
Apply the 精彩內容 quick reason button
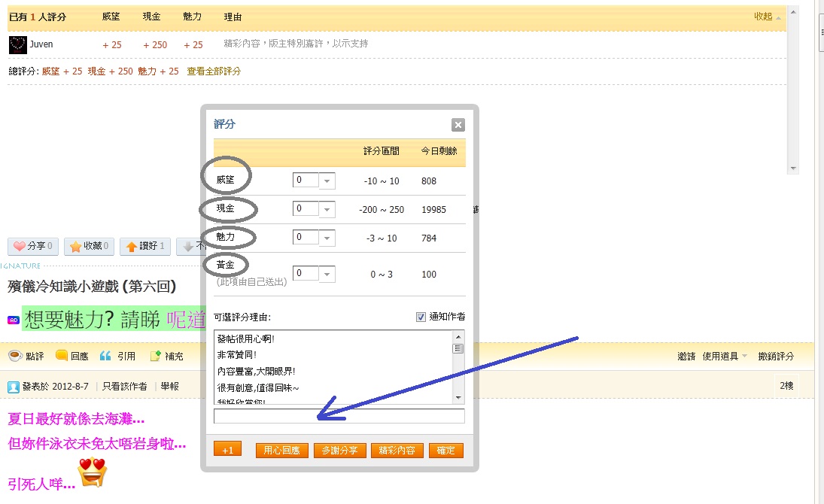coord(397,449)
